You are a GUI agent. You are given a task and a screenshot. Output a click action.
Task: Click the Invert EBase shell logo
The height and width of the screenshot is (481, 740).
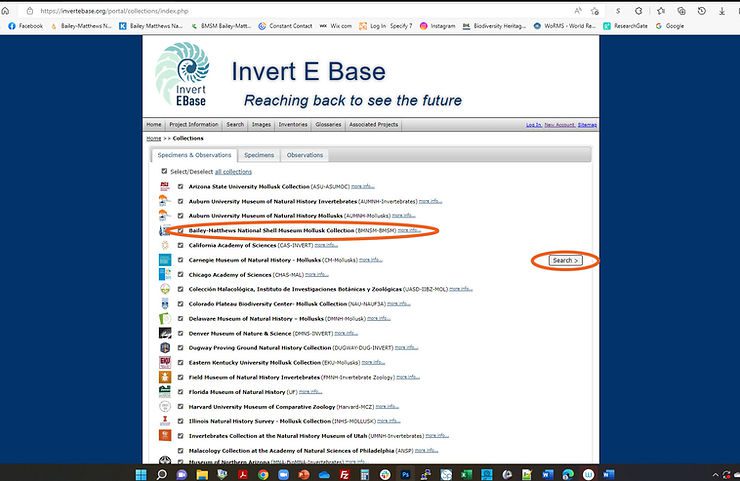tap(182, 74)
